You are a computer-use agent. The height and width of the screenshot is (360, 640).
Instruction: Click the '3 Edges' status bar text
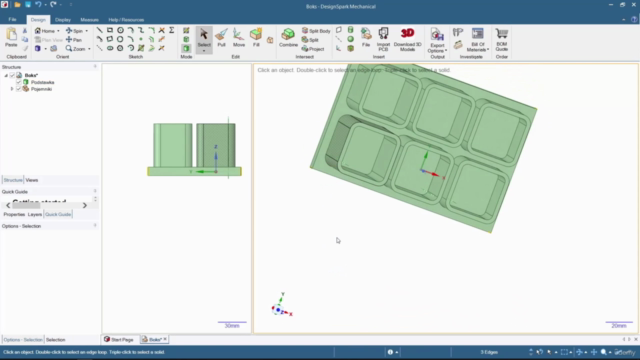pos(489,352)
